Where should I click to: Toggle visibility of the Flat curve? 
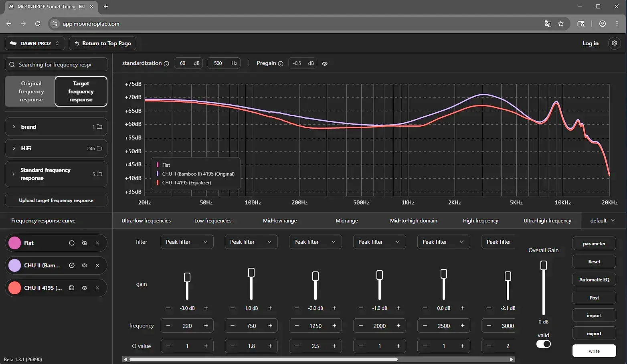(x=85, y=243)
